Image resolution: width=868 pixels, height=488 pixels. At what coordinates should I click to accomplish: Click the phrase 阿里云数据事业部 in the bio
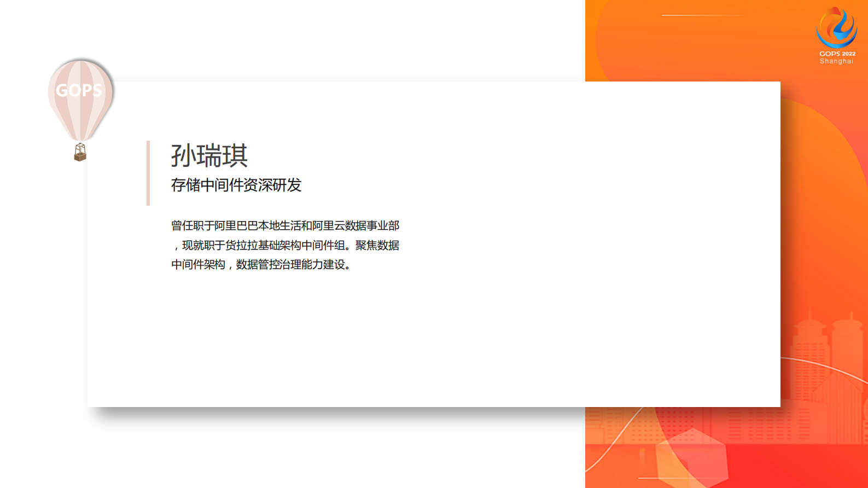[356, 225]
